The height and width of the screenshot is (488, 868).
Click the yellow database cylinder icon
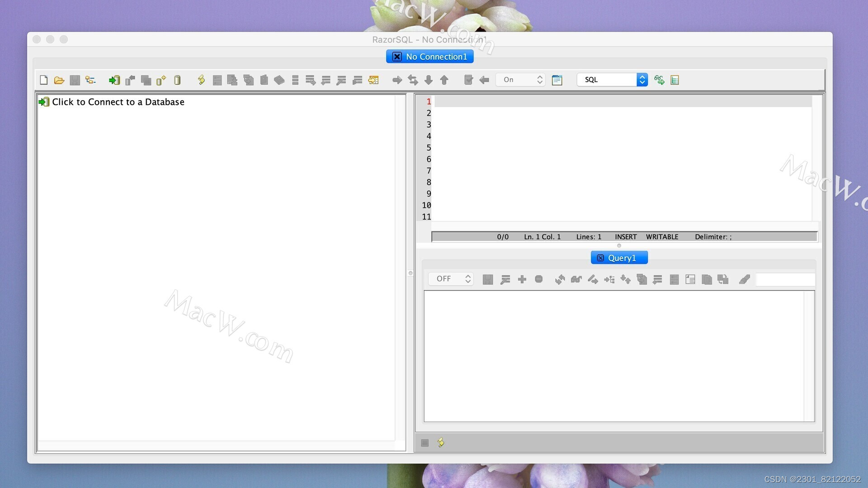coord(177,80)
